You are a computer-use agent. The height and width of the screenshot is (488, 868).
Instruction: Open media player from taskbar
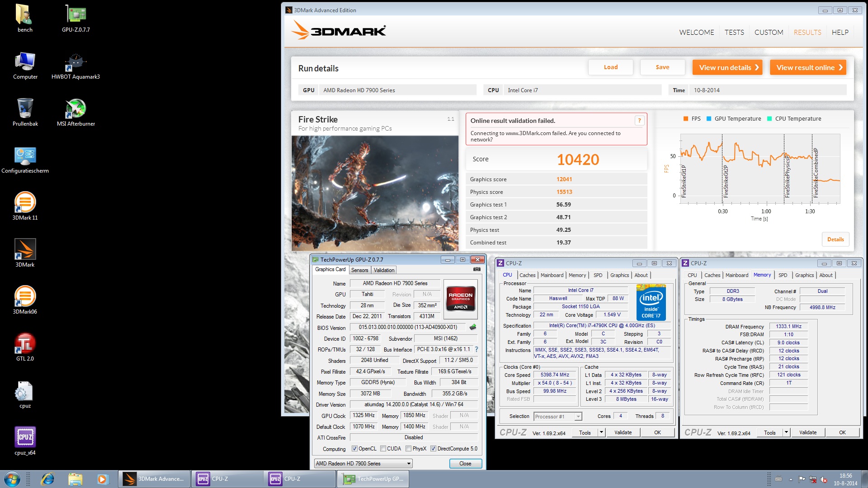[102, 479]
